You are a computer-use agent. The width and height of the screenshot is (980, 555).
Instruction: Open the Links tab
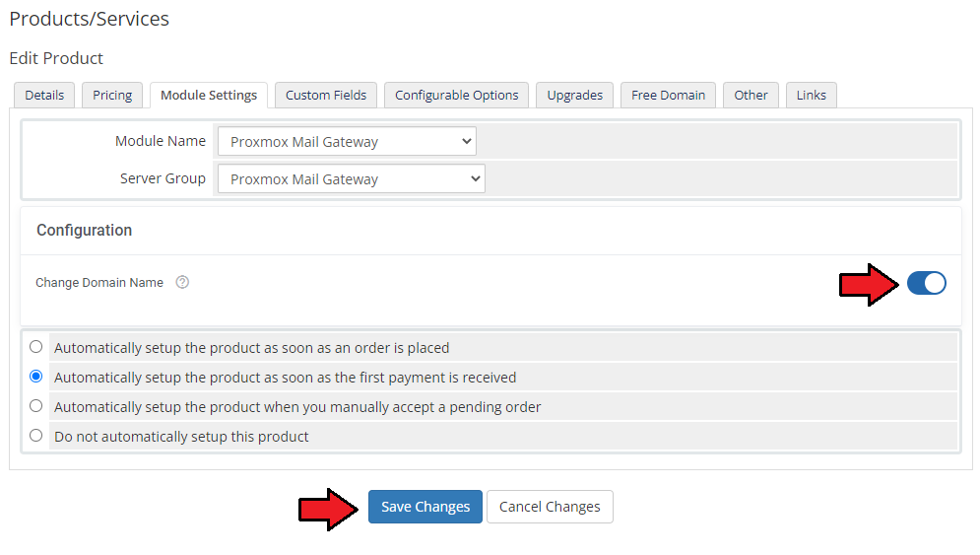tap(812, 95)
